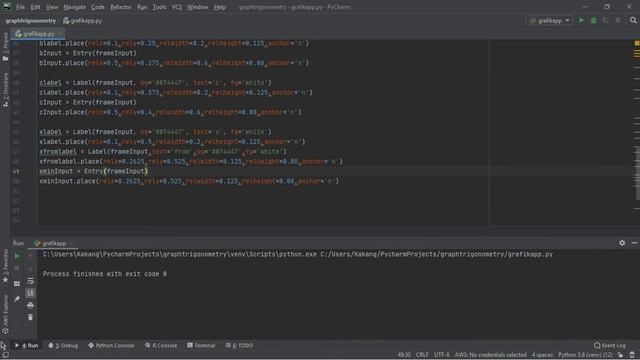Open the AWS Explorer tool window

click(5, 314)
